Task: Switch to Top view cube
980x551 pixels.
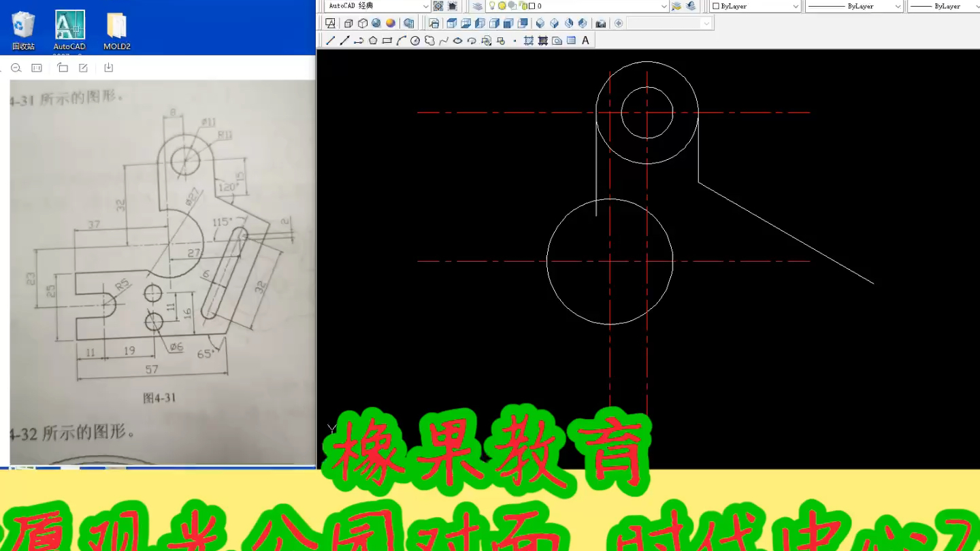Action: (x=452, y=23)
